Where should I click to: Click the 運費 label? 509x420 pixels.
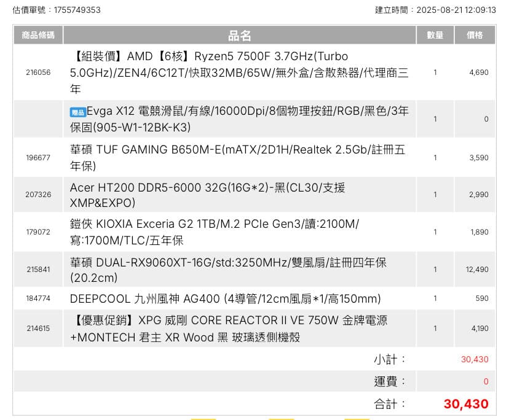[390, 381]
